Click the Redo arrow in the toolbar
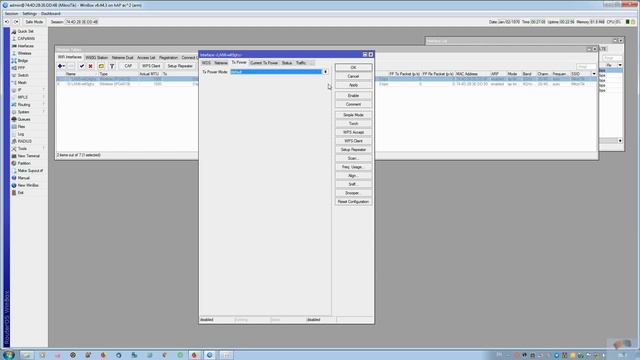The height and width of the screenshot is (360, 640). [x=16, y=22]
